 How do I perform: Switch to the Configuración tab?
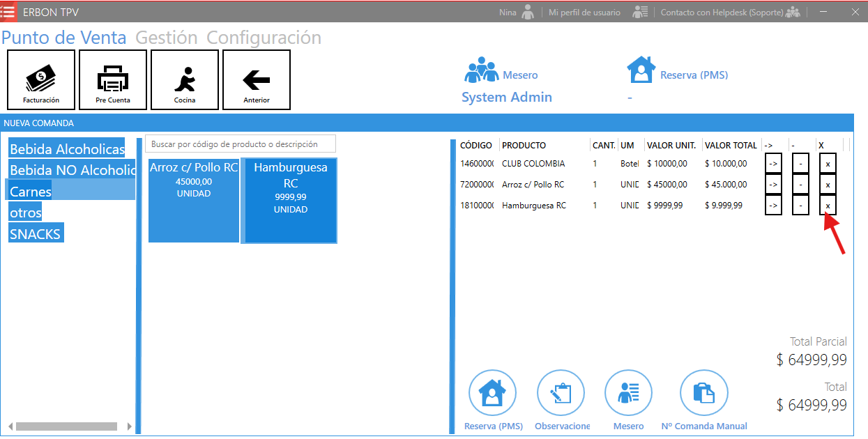pos(264,38)
